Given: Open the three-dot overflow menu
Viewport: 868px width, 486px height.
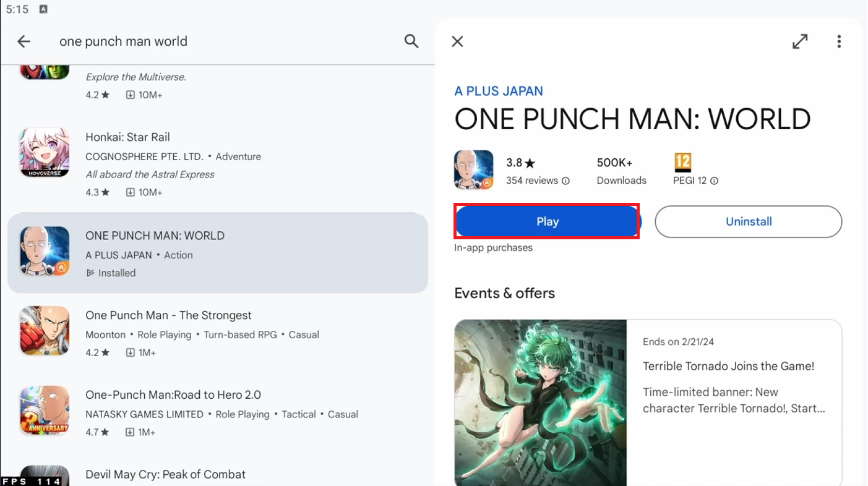Looking at the screenshot, I should pyautogui.click(x=839, y=41).
